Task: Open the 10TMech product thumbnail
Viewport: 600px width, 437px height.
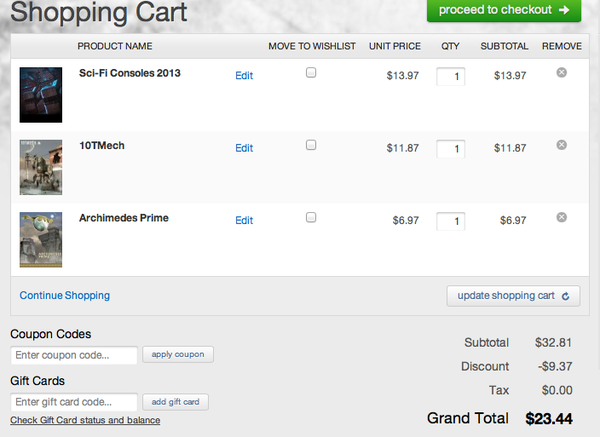Action: pyautogui.click(x=41, y=167)
